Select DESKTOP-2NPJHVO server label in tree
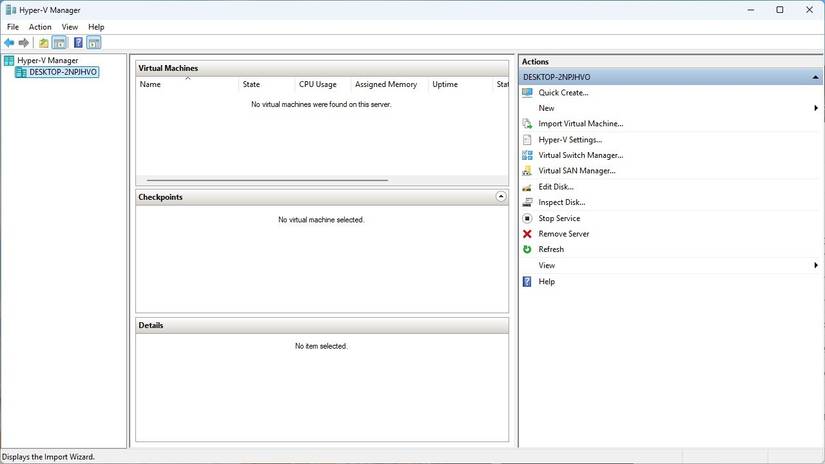Image resolution: width=825 pixels, height=464 pixels. tap(63, 72)
